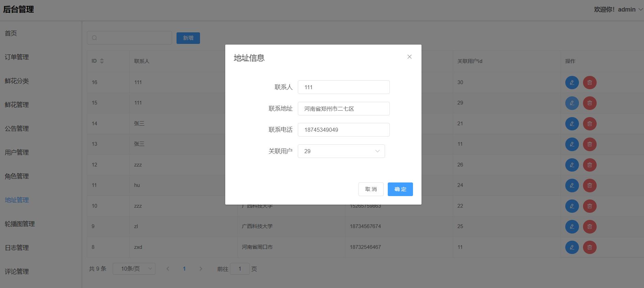This screenshot has width=644, height=288.
Task: Click the search magnifier icon
Action: (x=94, y=38)
